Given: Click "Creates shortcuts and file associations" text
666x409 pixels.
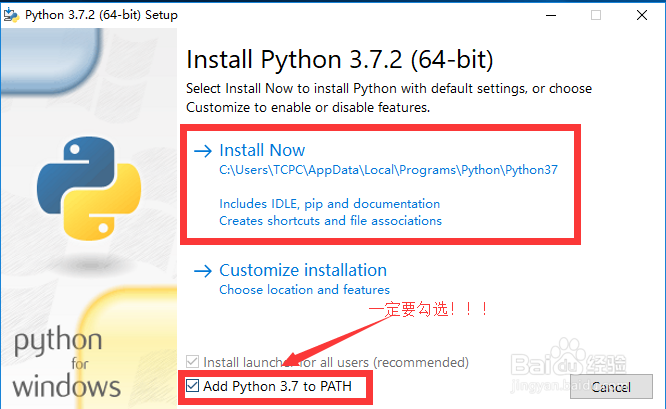Looking at the screenshot, I should (x=330, y=220).
